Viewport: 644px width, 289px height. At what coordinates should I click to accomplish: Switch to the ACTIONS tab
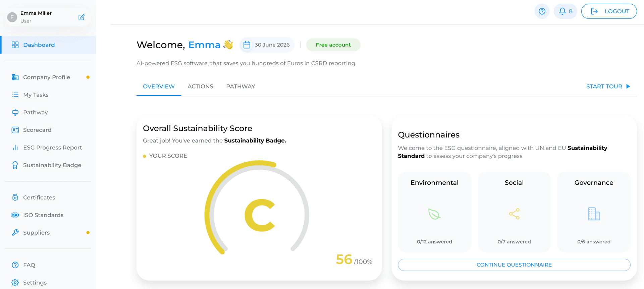(x=200, y=86)
